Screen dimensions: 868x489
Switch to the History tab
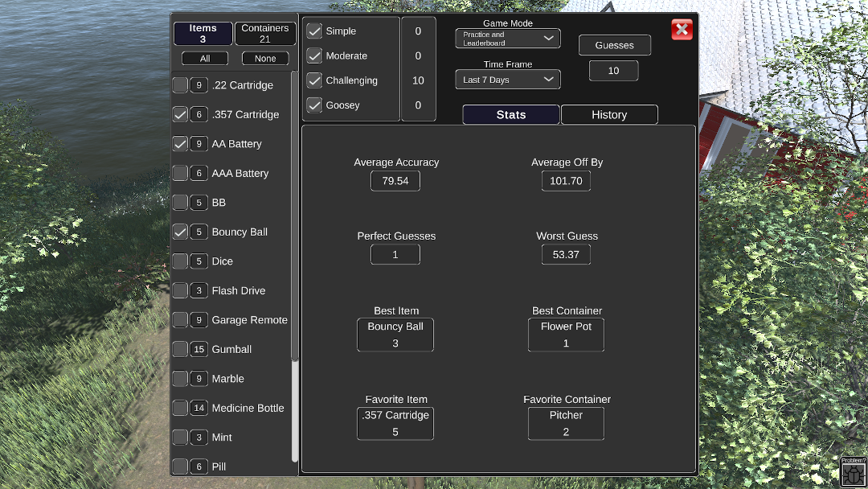(608, 115)
